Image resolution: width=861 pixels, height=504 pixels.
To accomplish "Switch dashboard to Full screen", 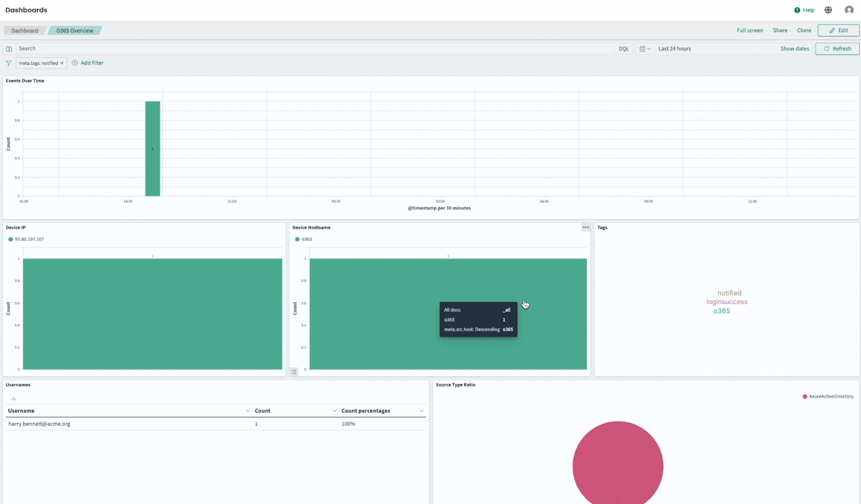I will pos(750,31).
